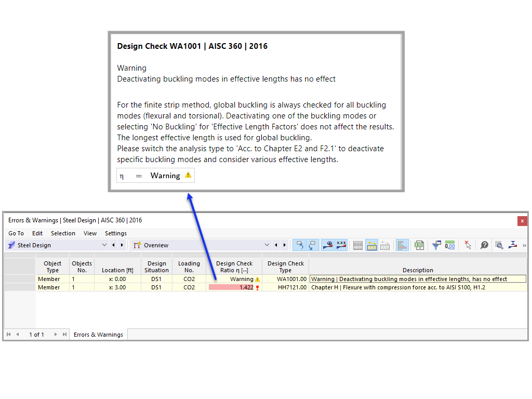
Task: Open the Steel Design dropdown list
Action: pos(104,245)
